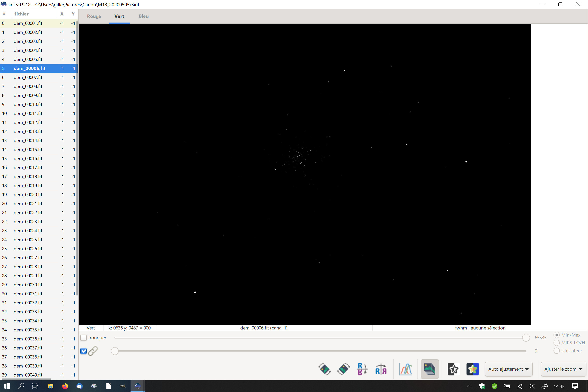Click the chain link icon
588x392 pixels.
(93, 351)
